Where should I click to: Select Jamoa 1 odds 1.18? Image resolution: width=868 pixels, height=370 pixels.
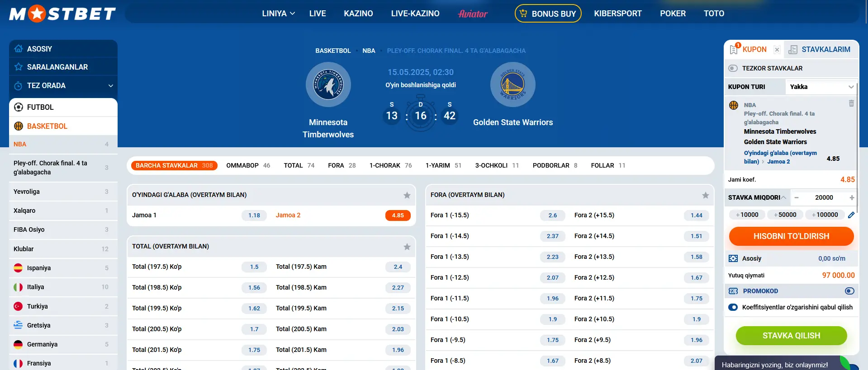pyautogui.click(x=254, y=215)
